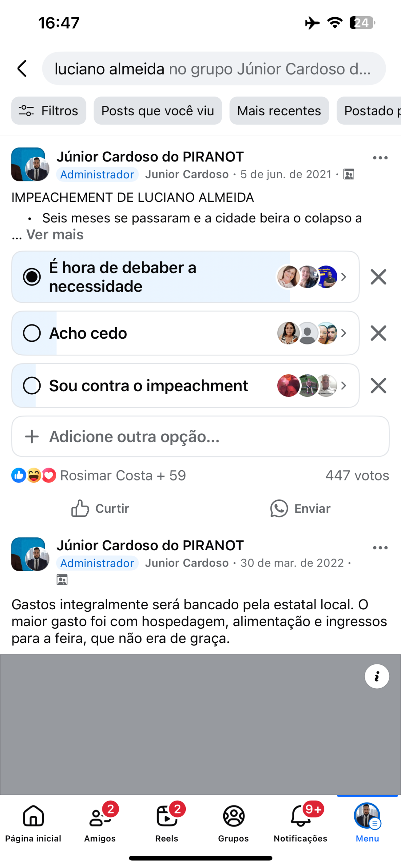Select the 'Acho cedo' poll option
The image size is (401, 868).
[x=32, y=333]
